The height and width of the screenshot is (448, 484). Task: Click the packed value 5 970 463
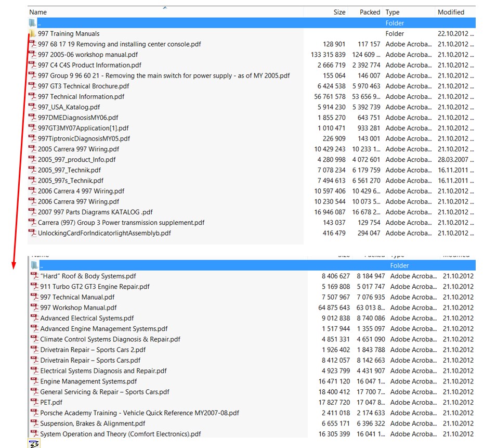coord(366,86)
